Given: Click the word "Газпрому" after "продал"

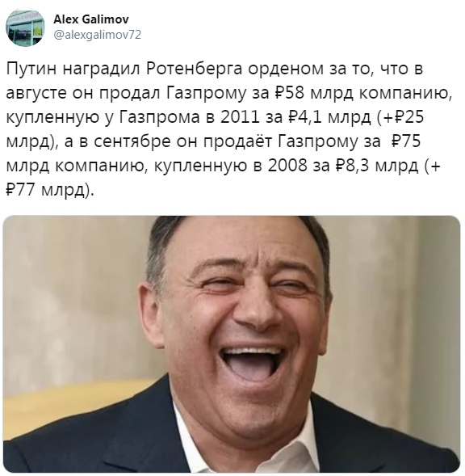Looking at the screenshot, I should click(206, 94).
